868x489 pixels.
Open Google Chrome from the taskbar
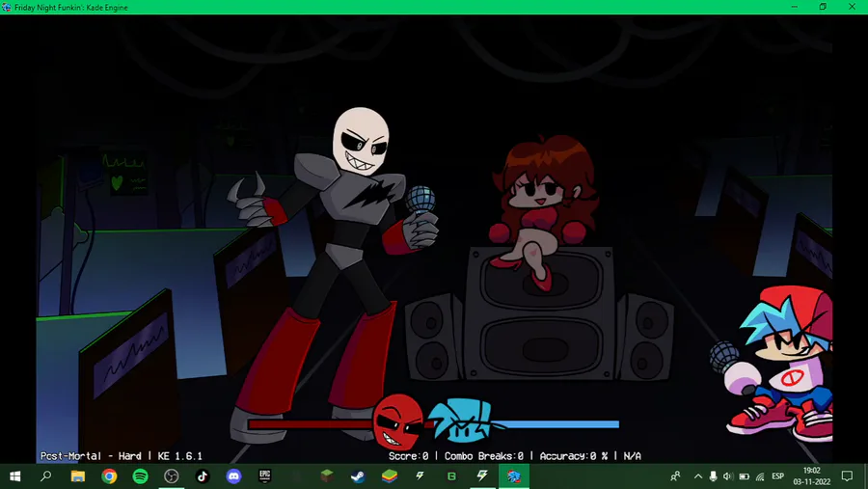tap(109, 476)
